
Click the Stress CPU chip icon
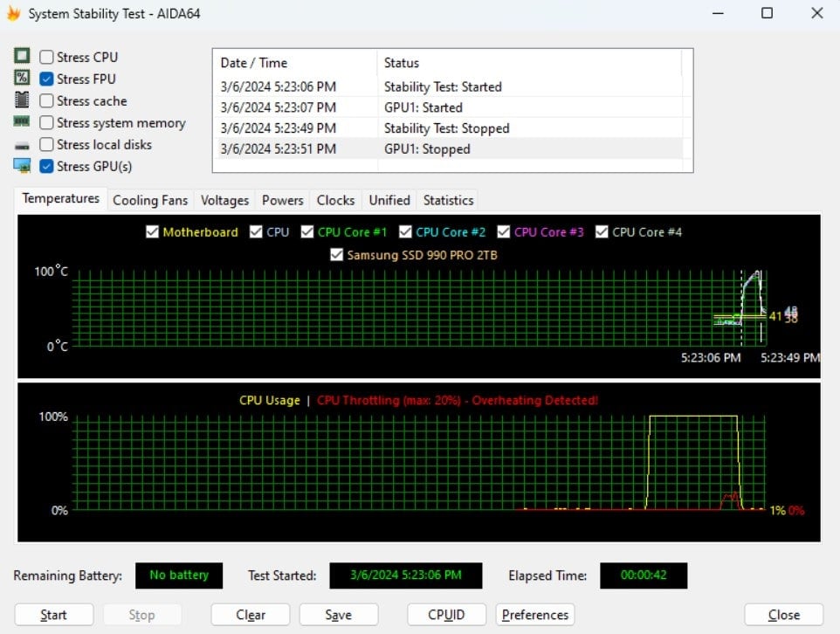pyautogui.click(x=22, y=56)
